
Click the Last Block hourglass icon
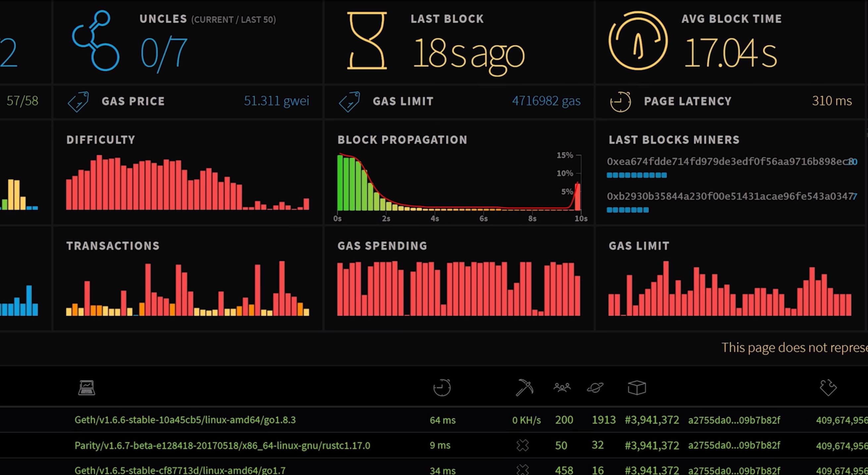tap(367, 41)
